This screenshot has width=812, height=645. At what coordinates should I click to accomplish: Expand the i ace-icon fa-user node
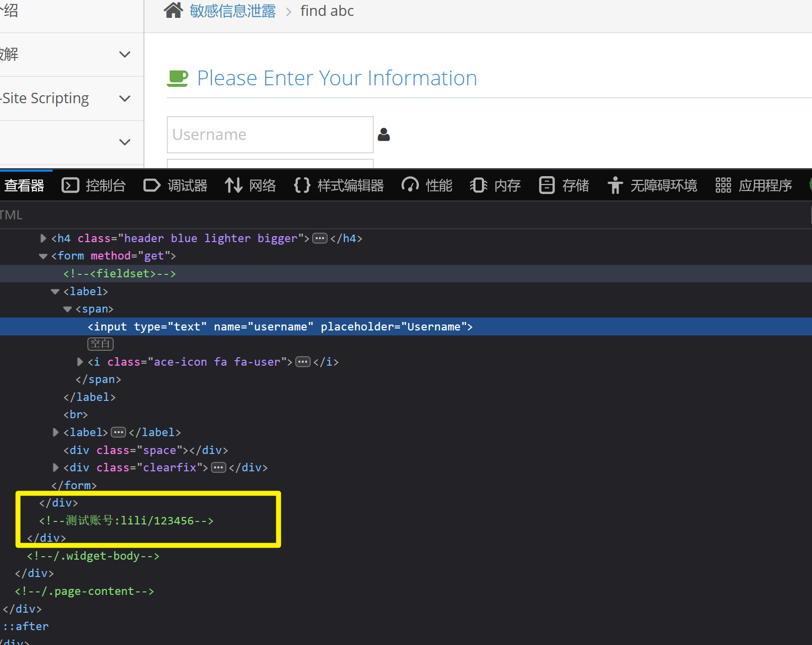click(80, 362)
